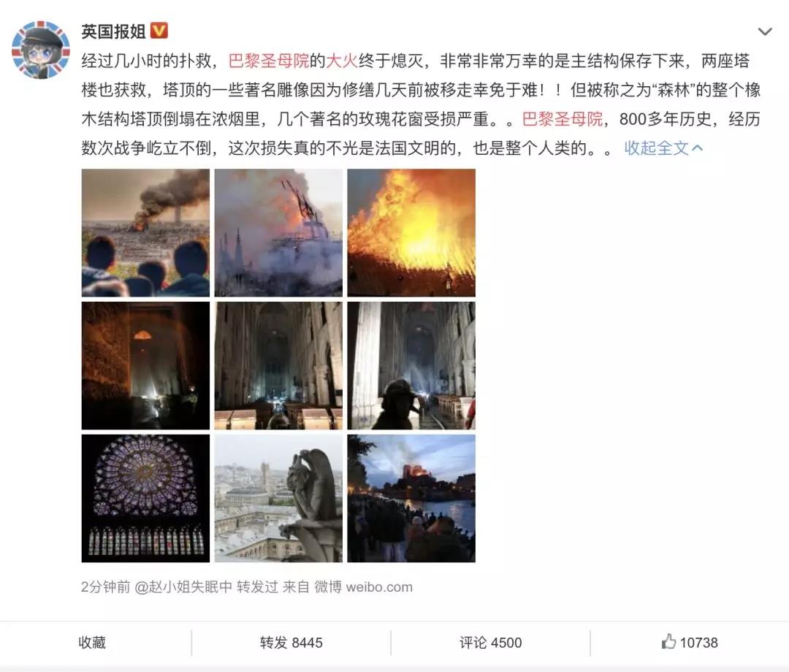Screen dimensions: 789x672
Task: Visit @赵小姐失眠中 user mention
Action: (x=183, y=587)
